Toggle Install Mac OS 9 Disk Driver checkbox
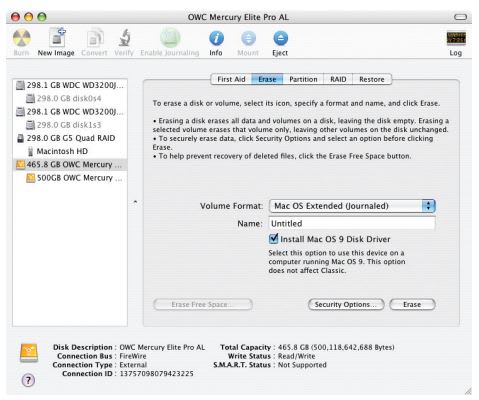Image resolution: width=479 pixels, height=400 pixels. coord(273,239)
